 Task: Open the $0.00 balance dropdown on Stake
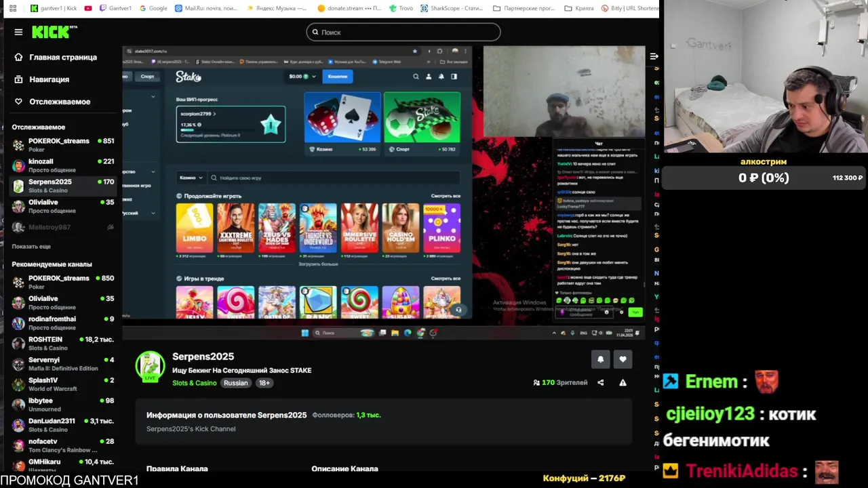pos(302,77)
